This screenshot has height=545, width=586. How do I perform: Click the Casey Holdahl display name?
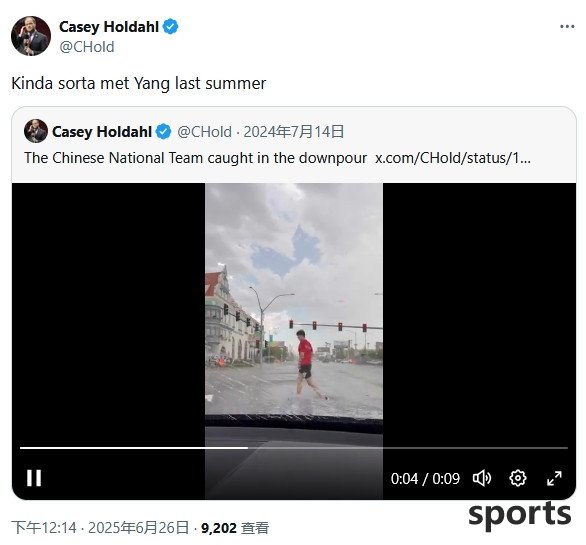pos(109,27)
